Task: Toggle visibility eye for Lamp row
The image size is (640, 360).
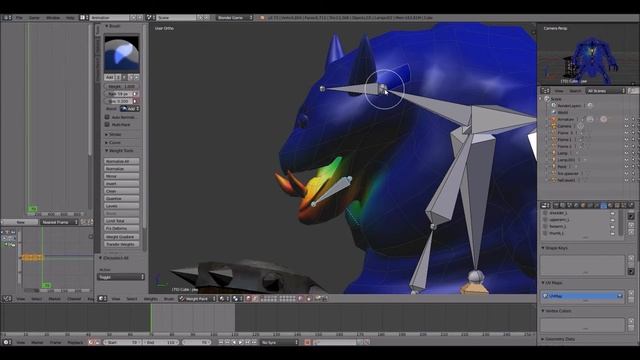Action: [627, 153]
